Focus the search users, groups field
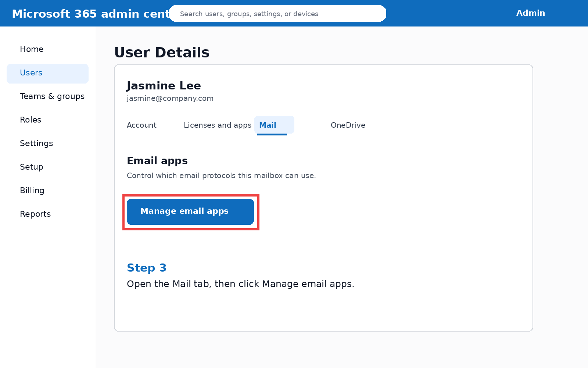Image resolution: width=588 pixels, height=368 pixels. 277,14
